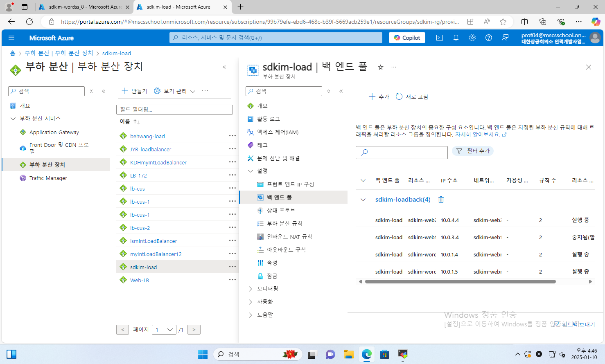This screenshot has height=364, width=605.
Task: Open 부하 분산 규칙 menu item
Action: [284, 224]
